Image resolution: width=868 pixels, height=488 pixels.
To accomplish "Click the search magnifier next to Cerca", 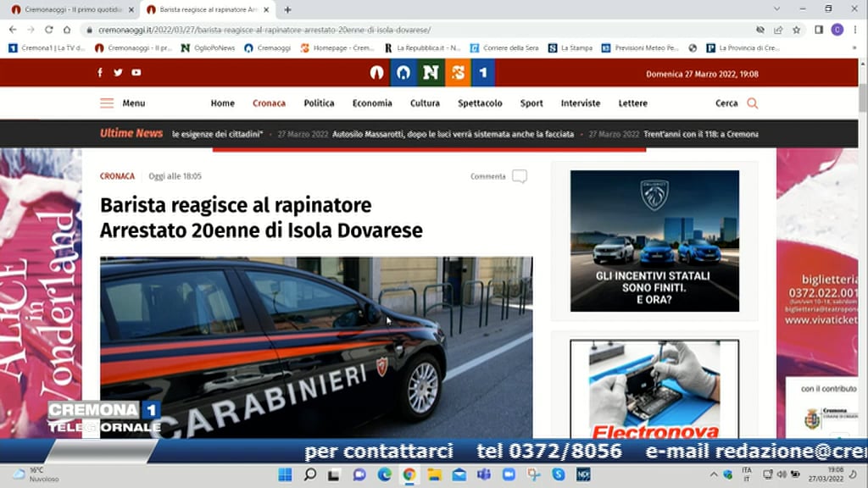I will 752,103.
